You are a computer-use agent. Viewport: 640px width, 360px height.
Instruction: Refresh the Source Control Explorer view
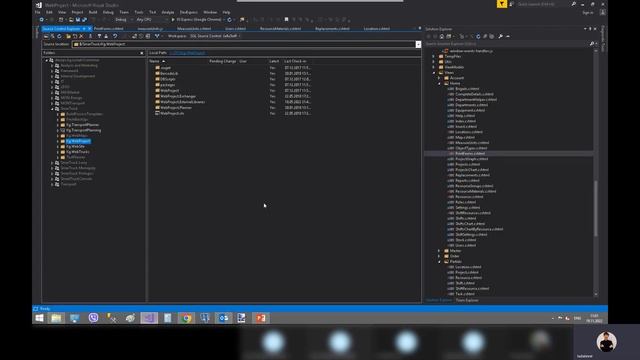click(x=60, y=36)
